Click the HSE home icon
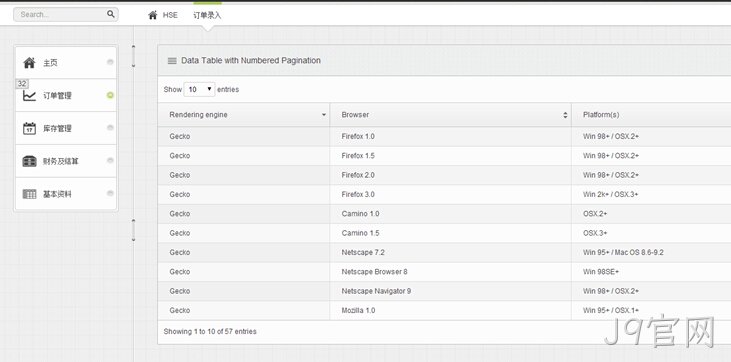This screenshot has width=731, height=362. point(152,15)
